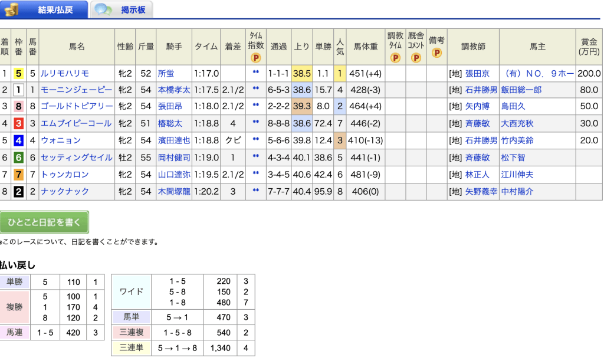Click the ** time index for セッティングセイル
Viewport: 604px width, 364px height.
pos(256,157)
